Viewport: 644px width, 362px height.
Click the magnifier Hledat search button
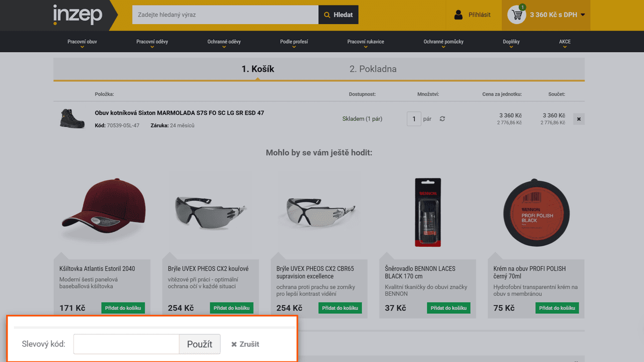(x=338, y=15)
